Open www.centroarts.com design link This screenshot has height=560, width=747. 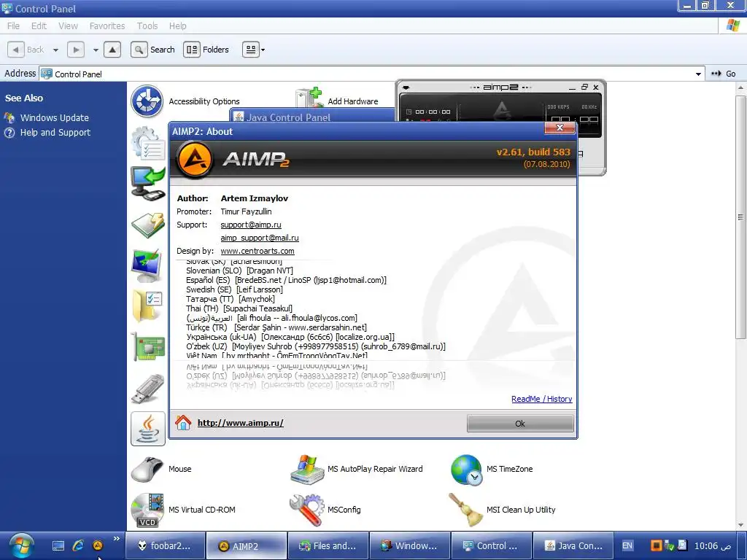(258, 251)
